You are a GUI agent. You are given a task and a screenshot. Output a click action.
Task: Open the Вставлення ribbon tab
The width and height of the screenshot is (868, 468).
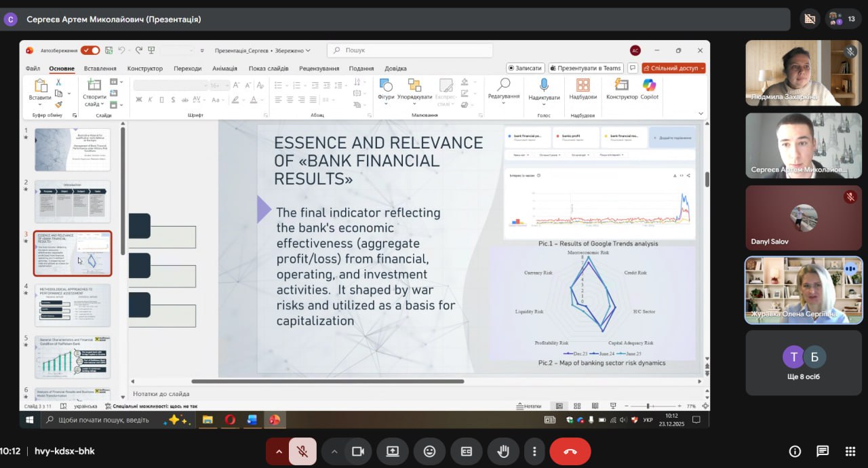[100, 69]
